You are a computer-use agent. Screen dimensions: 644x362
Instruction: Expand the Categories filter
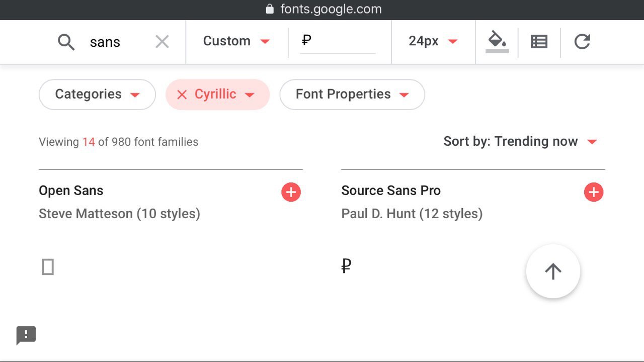click(97, 95)
